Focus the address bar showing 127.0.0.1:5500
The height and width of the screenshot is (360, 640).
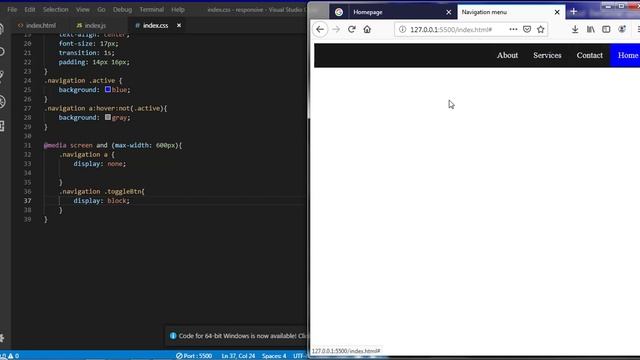[x=451, y=29]
